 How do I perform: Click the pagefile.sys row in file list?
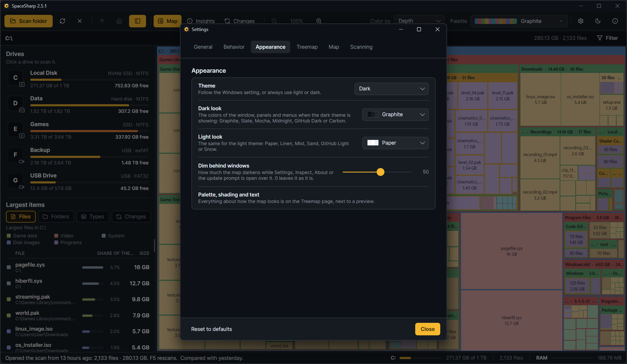78,267
